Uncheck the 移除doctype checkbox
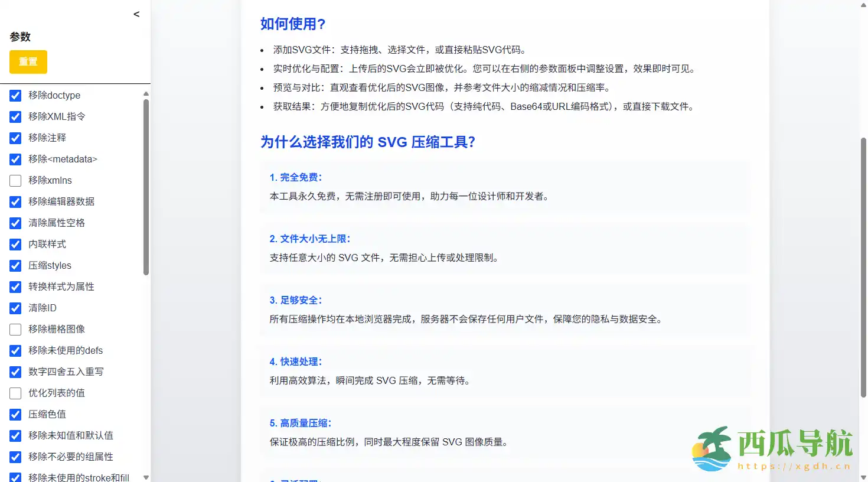Image resolution: width=868 pixels, height=482 pixels. 15,96
